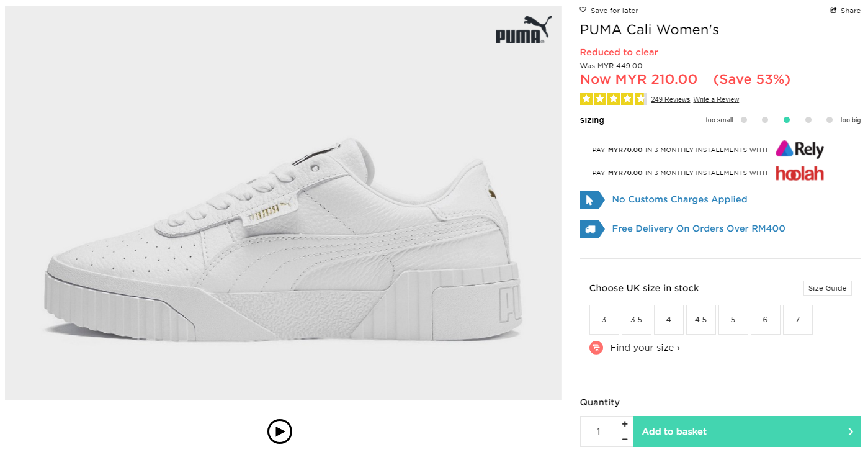Add the PUMA Cali to basket

746,432
